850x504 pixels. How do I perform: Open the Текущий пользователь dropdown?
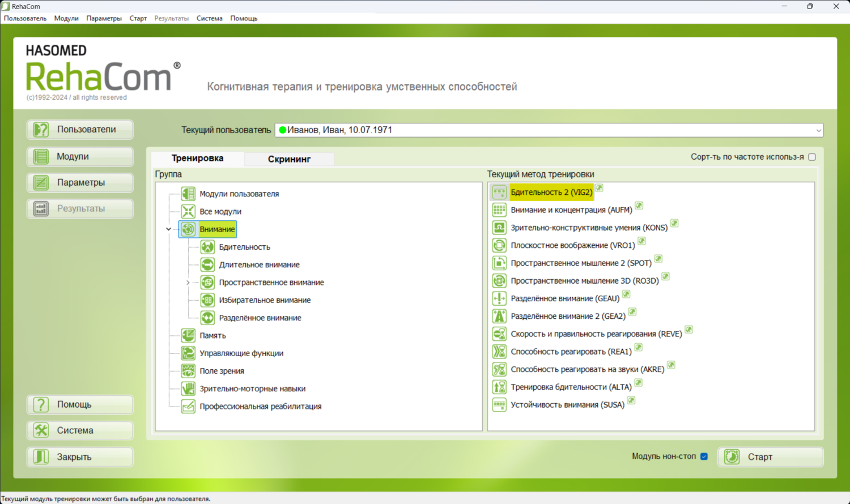[818, 130]
